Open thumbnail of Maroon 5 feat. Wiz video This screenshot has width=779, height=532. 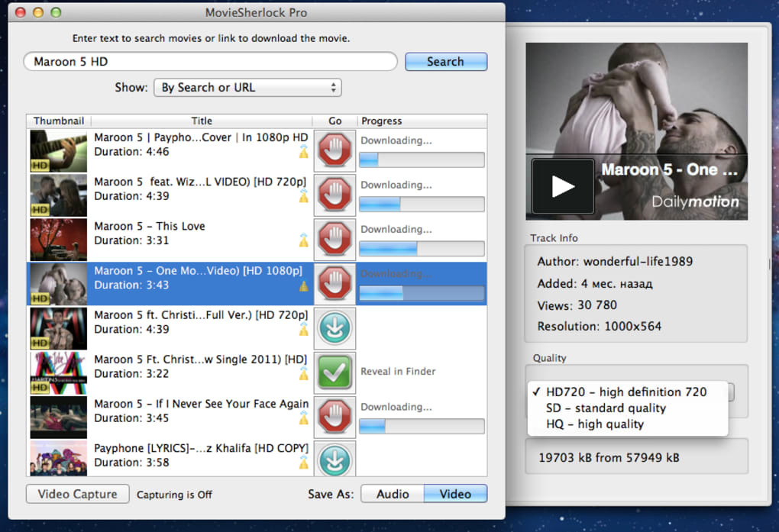point(59,195)
